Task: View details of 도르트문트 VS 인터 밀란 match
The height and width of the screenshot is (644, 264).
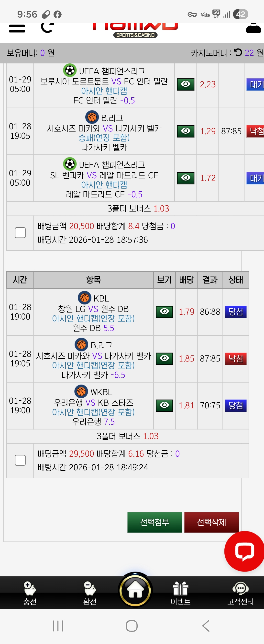Action: (186, 84)
